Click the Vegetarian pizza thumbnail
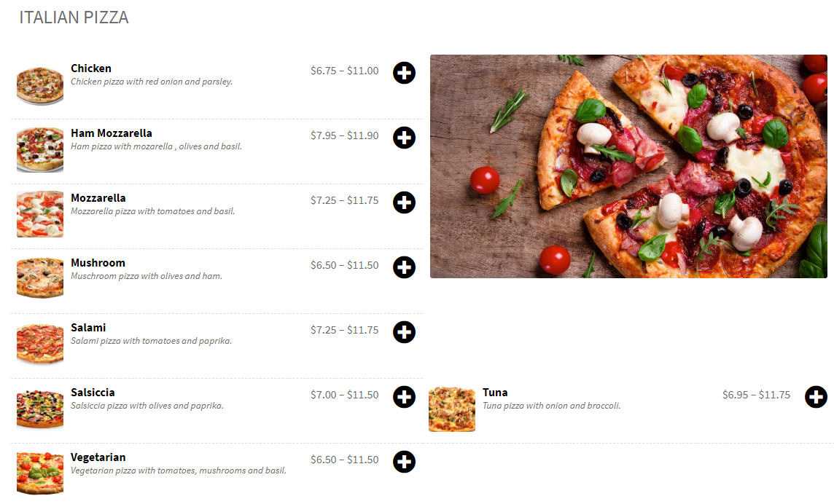The width and height of the screenshot is (834, 504). tap(40, 473)
